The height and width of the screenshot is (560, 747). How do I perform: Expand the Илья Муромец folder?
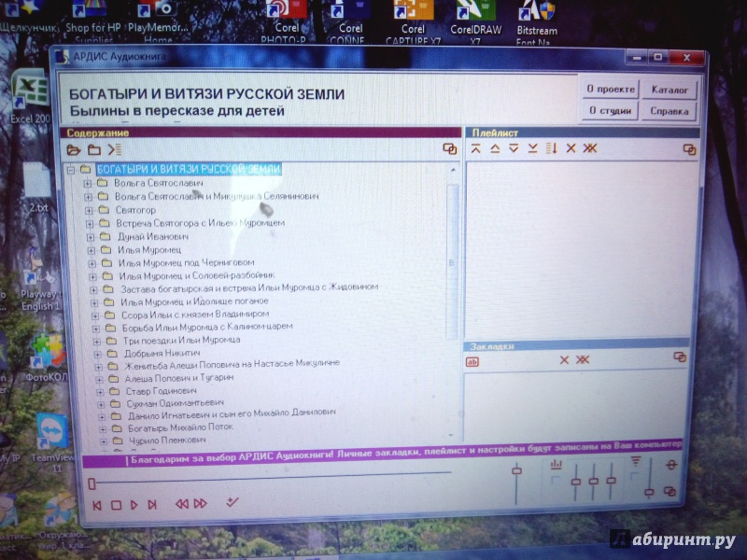pyautogui.click(x=92, y=250)
